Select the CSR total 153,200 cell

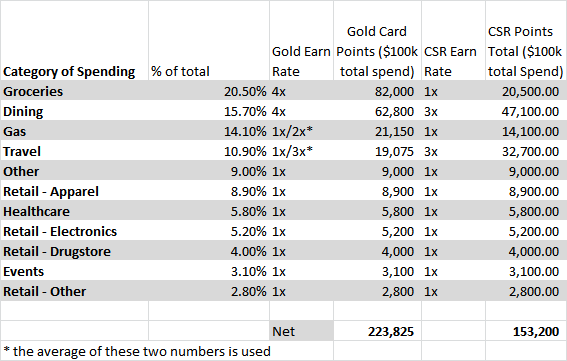526,331
